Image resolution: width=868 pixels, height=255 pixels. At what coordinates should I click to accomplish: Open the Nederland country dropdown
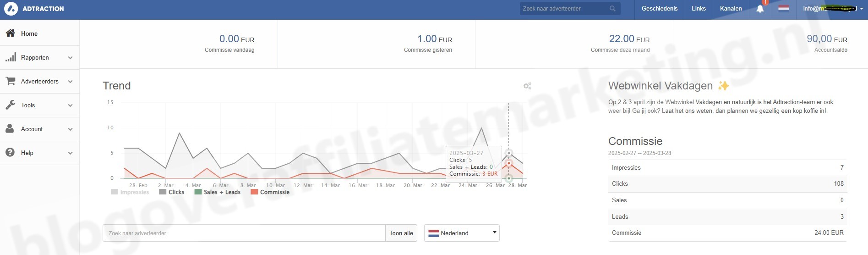point(461,233)
